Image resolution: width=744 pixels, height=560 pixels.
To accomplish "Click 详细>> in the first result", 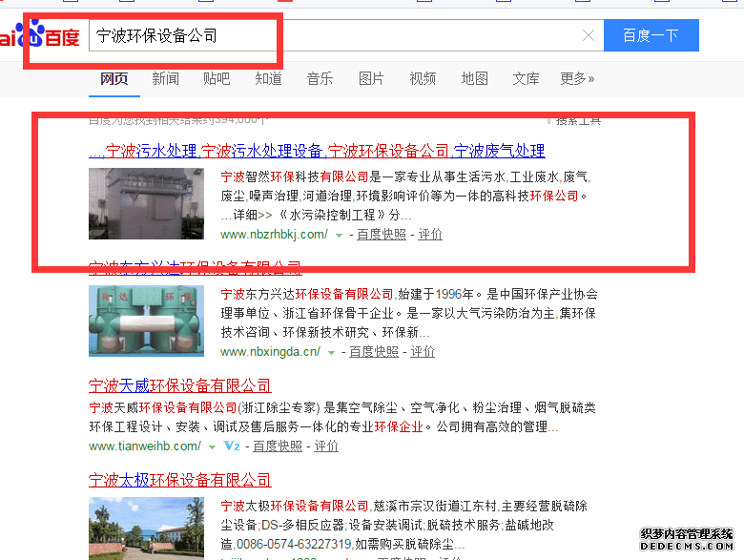I will (x=252, y=215).
